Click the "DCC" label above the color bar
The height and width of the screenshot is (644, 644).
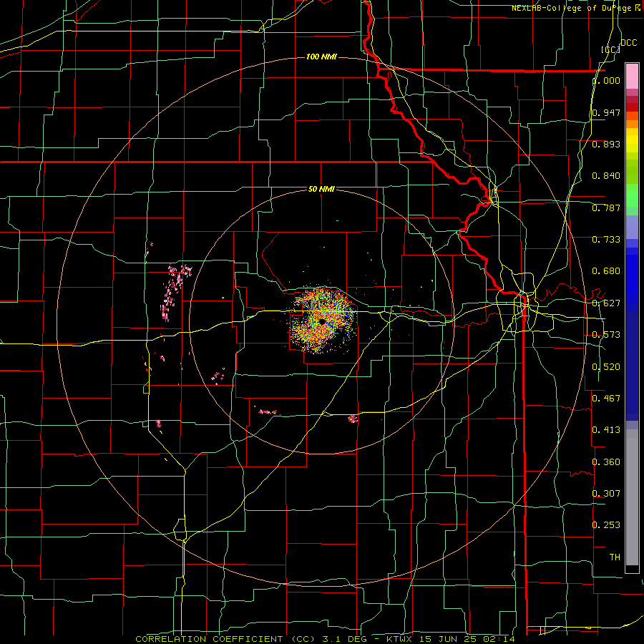[628, 43]
